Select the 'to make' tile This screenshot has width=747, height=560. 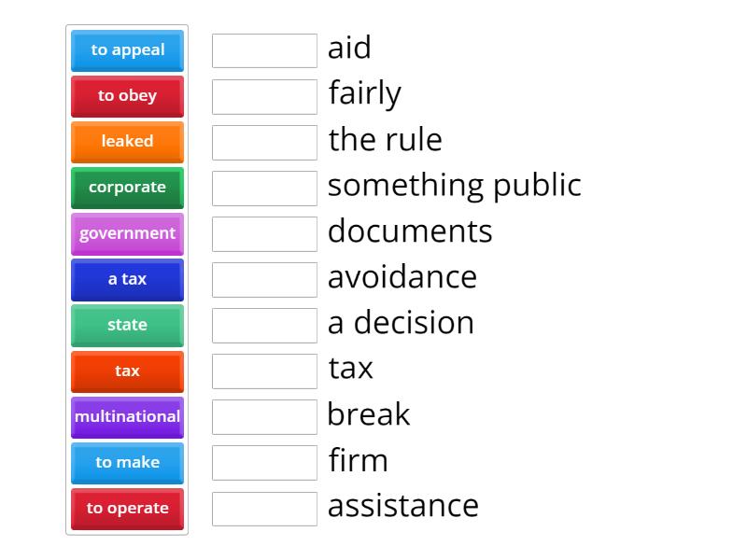pos(127,462)
